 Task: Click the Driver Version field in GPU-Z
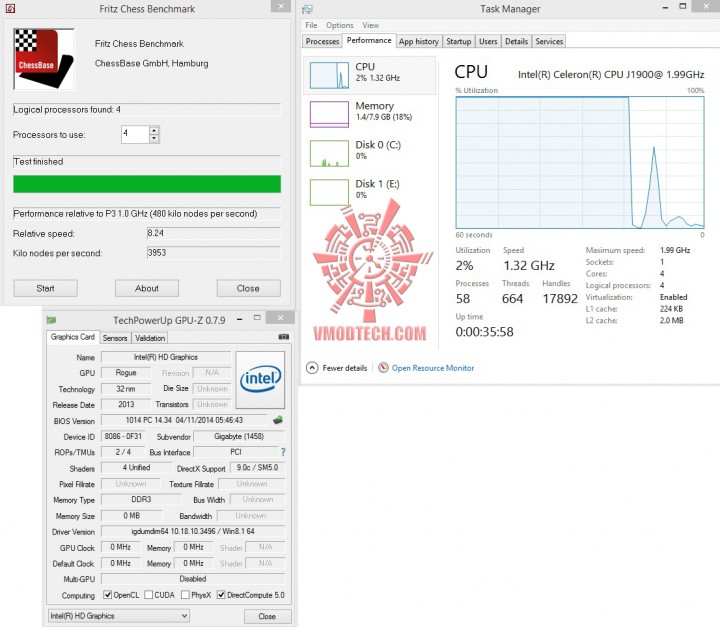coord(193,531)
